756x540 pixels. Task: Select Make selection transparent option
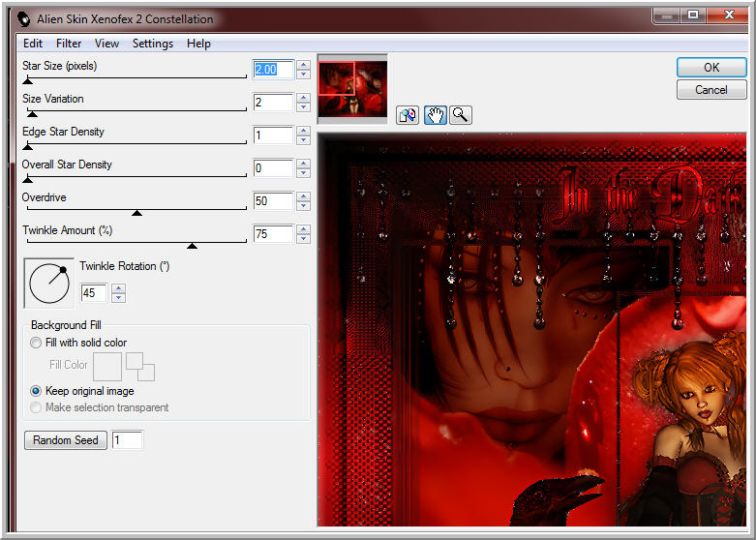click(36, 407)
